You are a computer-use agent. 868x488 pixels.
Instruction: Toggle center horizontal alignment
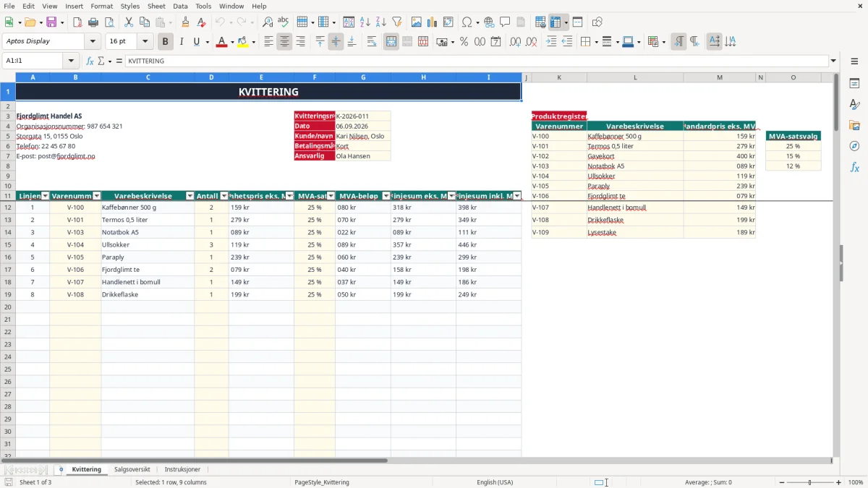tap(284, 42)
